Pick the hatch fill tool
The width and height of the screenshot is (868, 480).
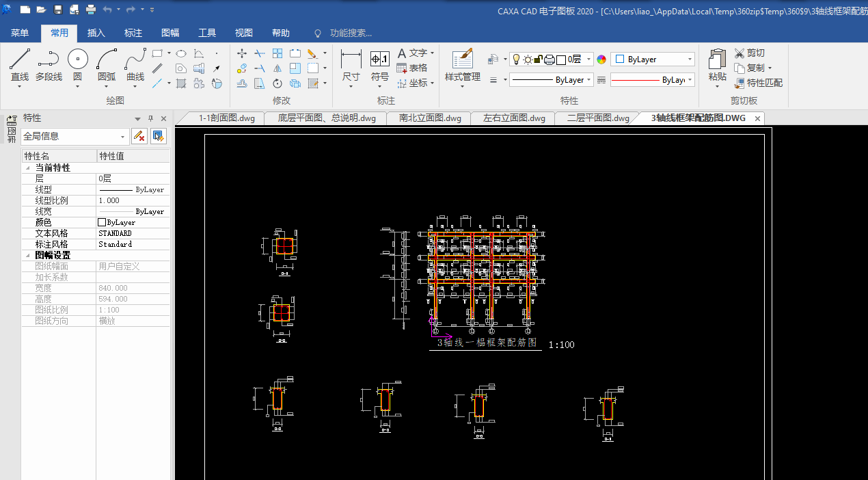click(x=181, y=83)
